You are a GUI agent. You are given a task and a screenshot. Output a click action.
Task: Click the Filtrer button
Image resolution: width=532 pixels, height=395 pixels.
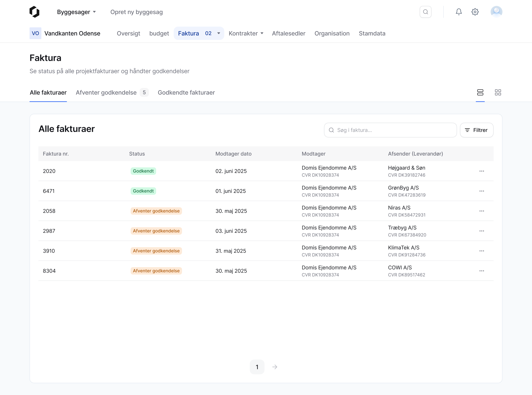476,130
